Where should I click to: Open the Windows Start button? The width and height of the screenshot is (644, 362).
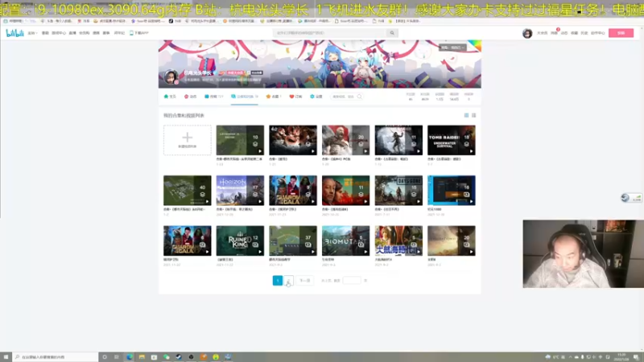(6, 357)
